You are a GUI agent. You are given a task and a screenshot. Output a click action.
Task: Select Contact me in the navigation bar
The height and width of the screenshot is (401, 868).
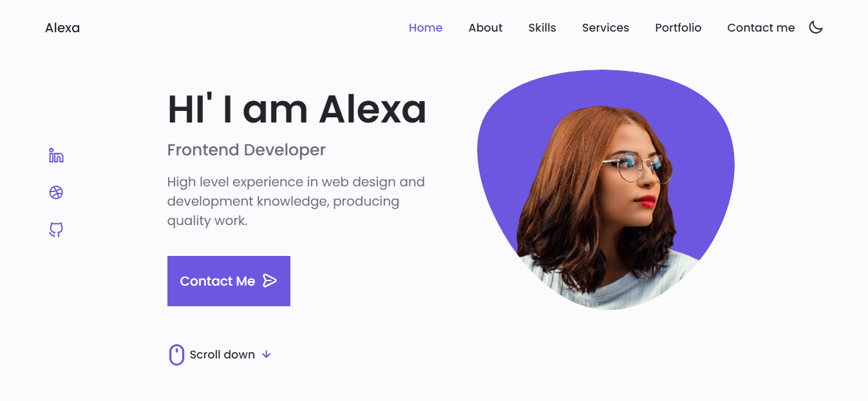click(761, 28)
